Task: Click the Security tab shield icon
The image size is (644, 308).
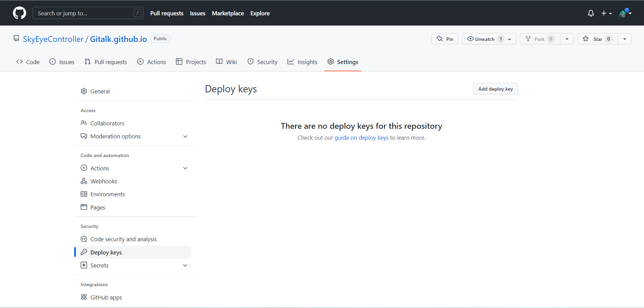Action: coord(250,62)
